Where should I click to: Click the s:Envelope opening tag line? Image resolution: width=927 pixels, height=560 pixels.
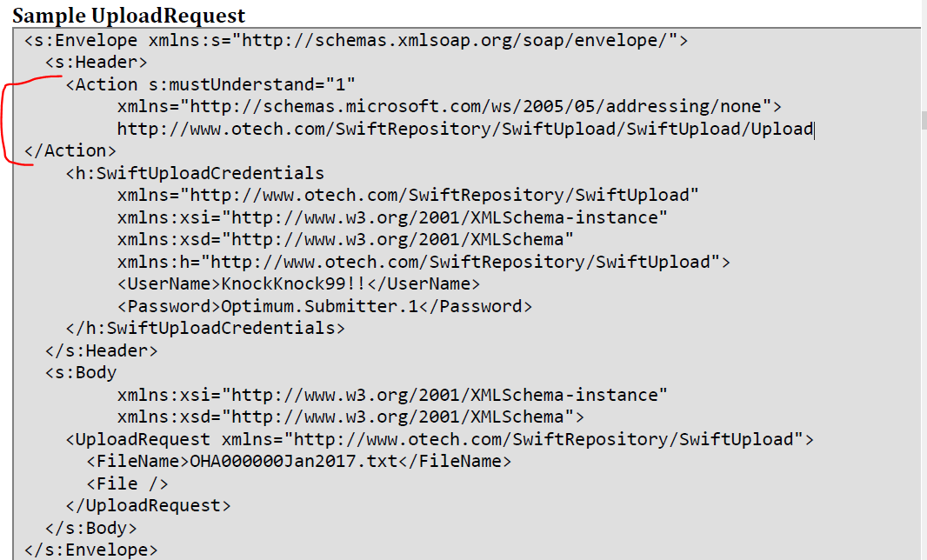(356, 40)
